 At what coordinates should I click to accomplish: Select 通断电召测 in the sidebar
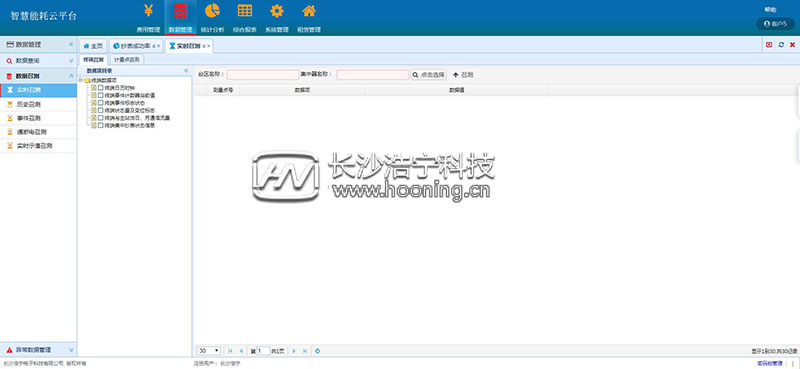pyautogui.click(x=38, y=132)
